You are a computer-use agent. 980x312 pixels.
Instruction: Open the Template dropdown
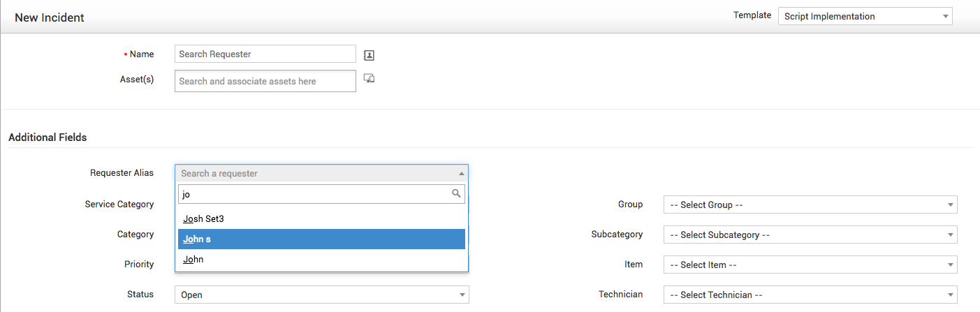point(865,16)
